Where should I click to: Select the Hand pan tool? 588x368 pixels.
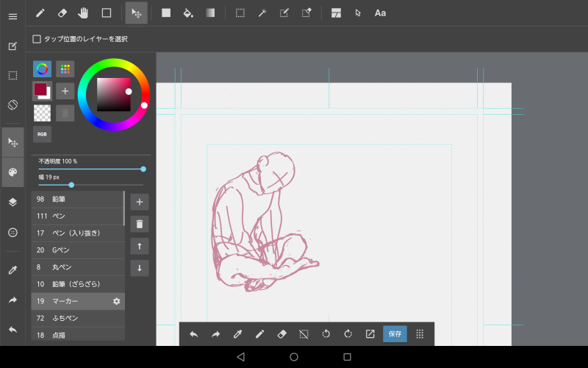tap(83, 13)
